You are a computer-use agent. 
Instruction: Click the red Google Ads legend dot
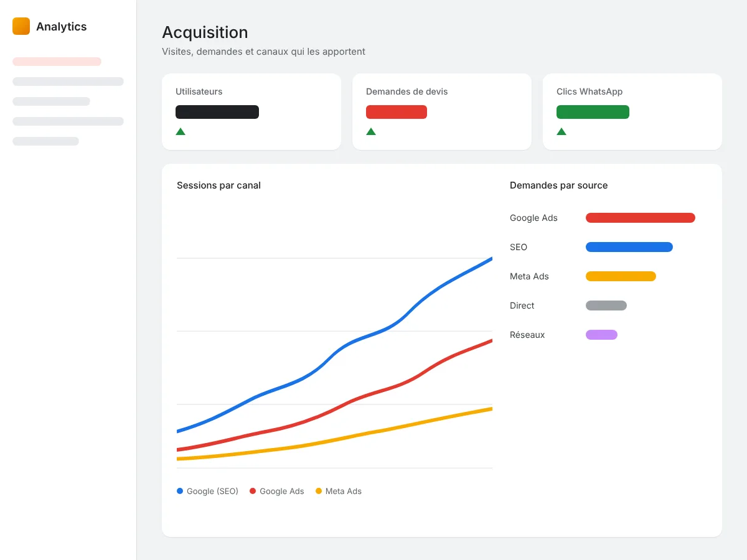tap(253, 491)
